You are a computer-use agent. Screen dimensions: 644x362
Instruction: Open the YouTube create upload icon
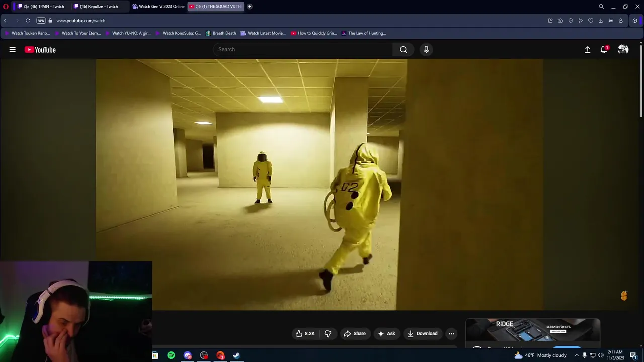pyautogui.click(x=587, y=50)
